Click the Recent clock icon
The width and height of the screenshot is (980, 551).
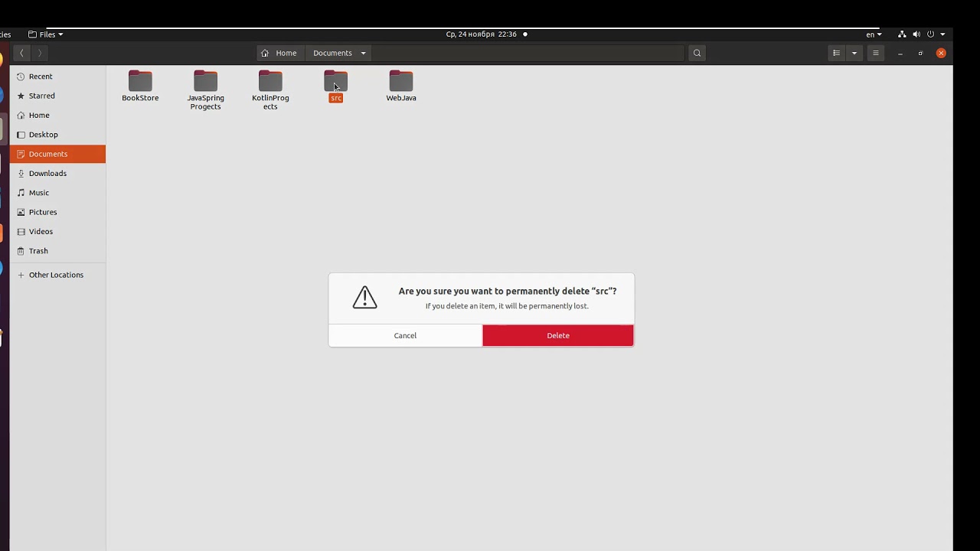coord(21,77)
